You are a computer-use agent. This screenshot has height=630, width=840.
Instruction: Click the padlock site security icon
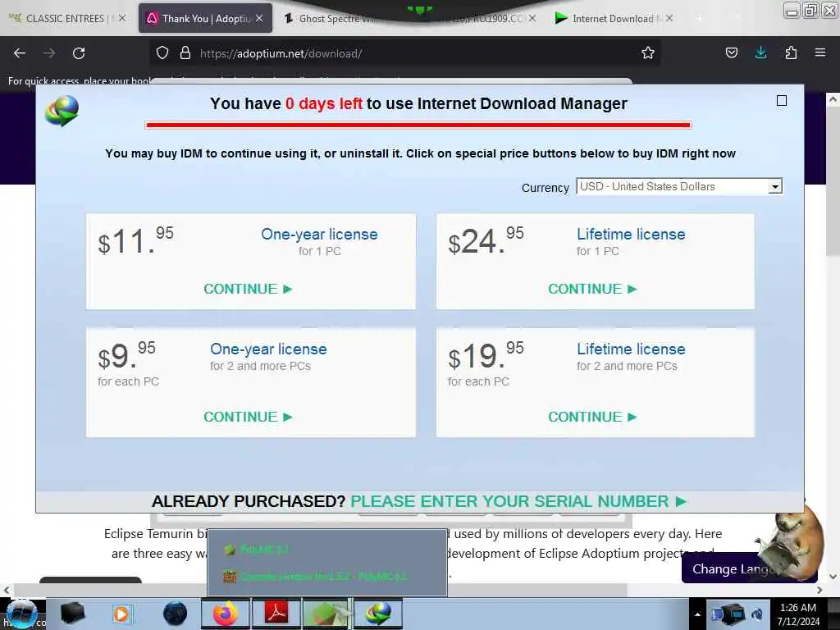pos(185,53)
